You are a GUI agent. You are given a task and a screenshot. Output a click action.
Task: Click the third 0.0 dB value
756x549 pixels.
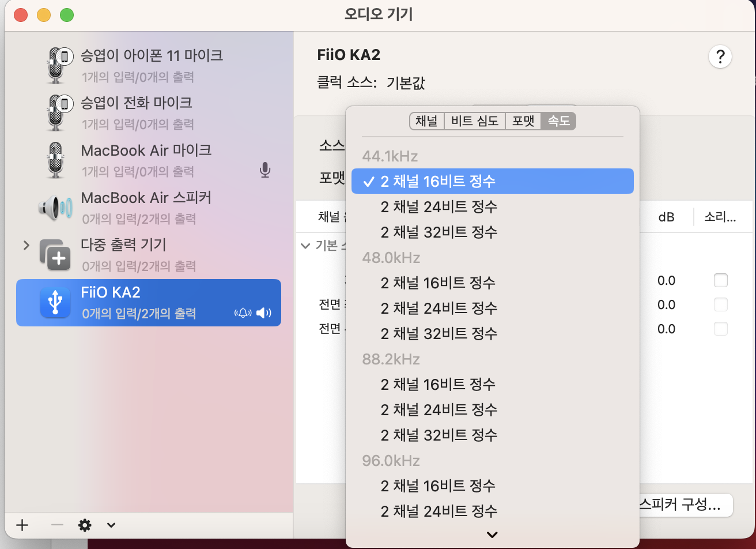coord(667,329)
